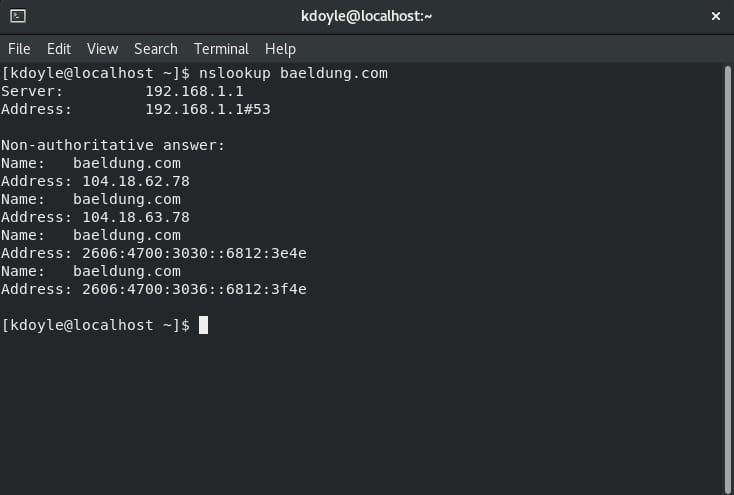Viewport: 734px width, 495px height.
Task: Open the Search menu
Action: click(155, 49)
